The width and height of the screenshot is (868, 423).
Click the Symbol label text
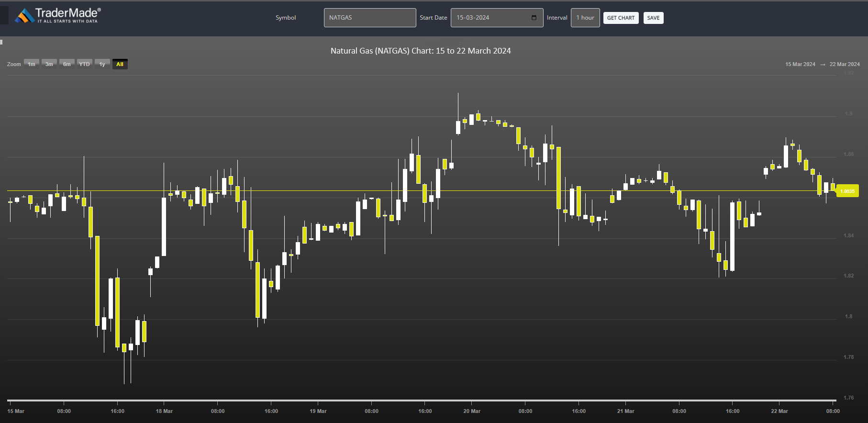pyautogui.click(x=286, y=18)
